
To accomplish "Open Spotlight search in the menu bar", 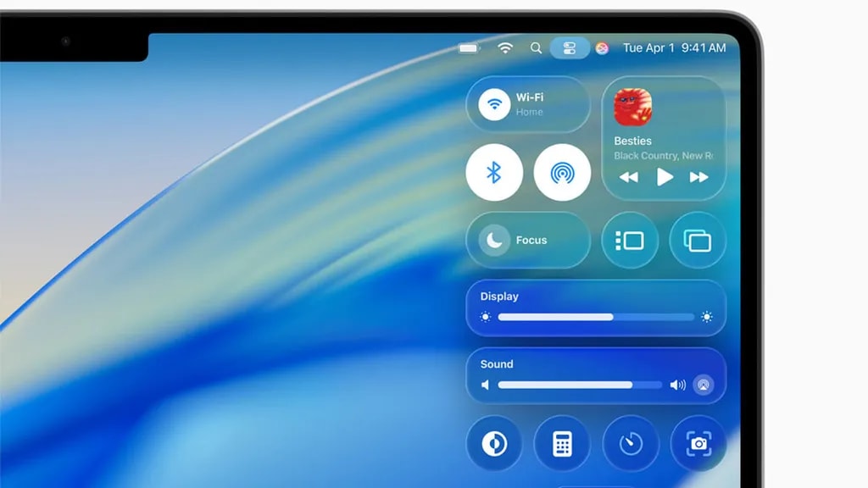I will point(536,48).
